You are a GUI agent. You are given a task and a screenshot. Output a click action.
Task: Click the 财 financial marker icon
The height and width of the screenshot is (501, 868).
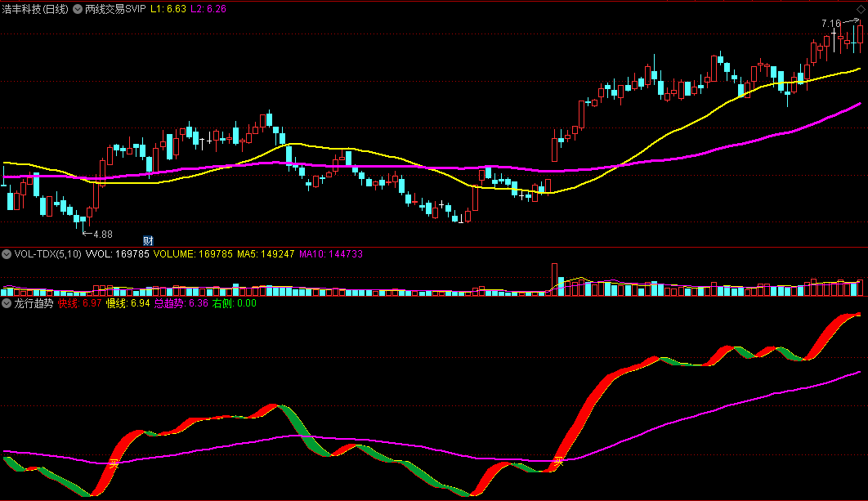tap(148, 241)
